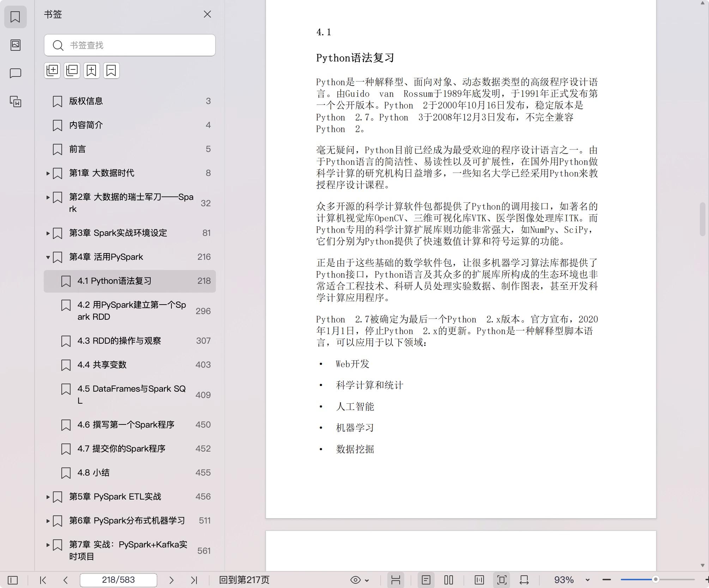Zoom out with minus button
This screenshot has width=709, height=588.
607,580
